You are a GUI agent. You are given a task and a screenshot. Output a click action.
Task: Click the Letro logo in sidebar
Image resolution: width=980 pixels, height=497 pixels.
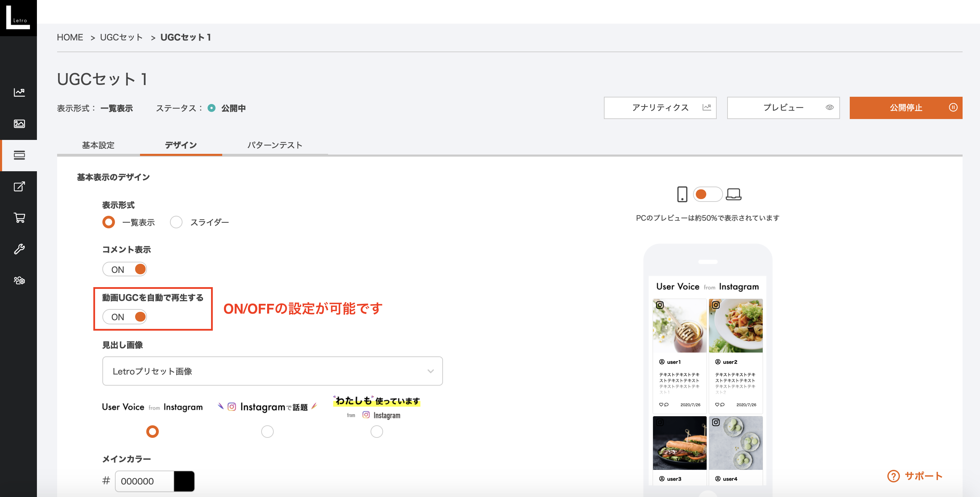click(x=18, y=17)
